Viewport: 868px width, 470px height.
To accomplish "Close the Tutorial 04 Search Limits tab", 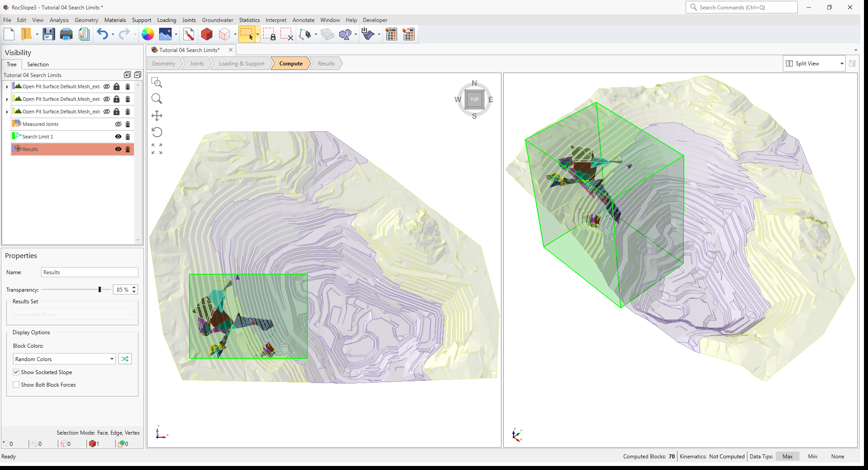I will 231,50.
